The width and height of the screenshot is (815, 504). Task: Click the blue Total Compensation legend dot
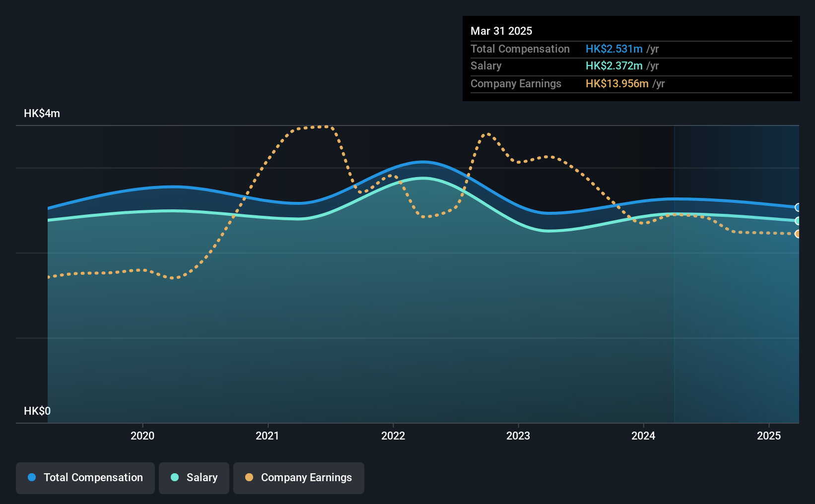(32, 477)
